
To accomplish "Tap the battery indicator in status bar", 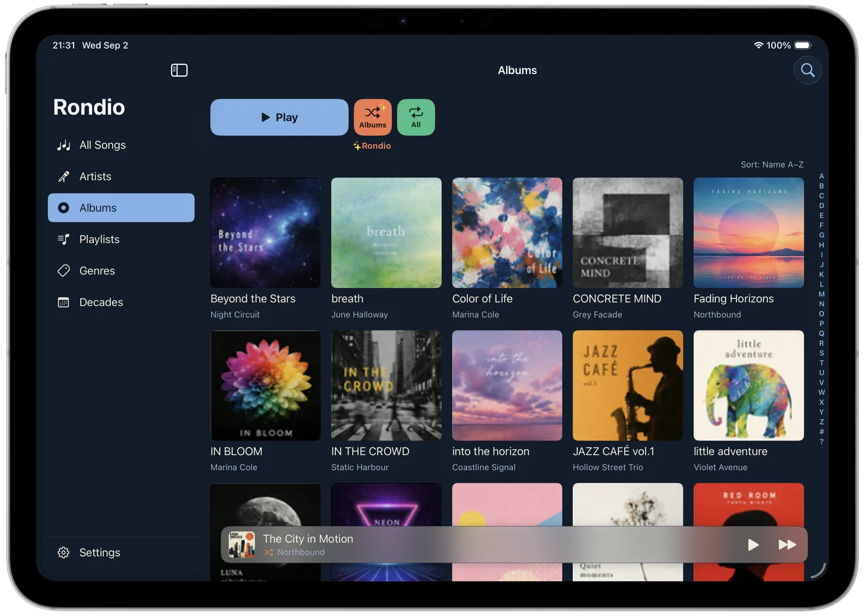I will tap(803, 46).
